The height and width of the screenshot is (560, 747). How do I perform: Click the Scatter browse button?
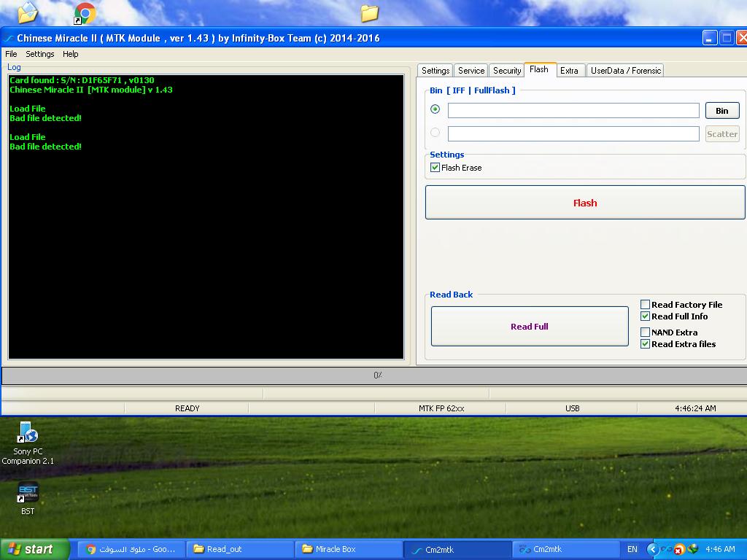pos(722,134)
